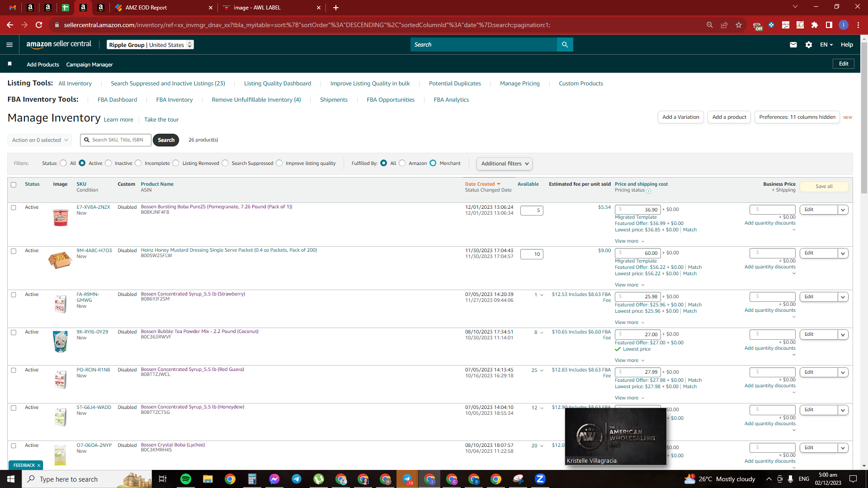Select Fulfilled By Merchant radio button
Viewport: 868px width, 488px height.
433,163
